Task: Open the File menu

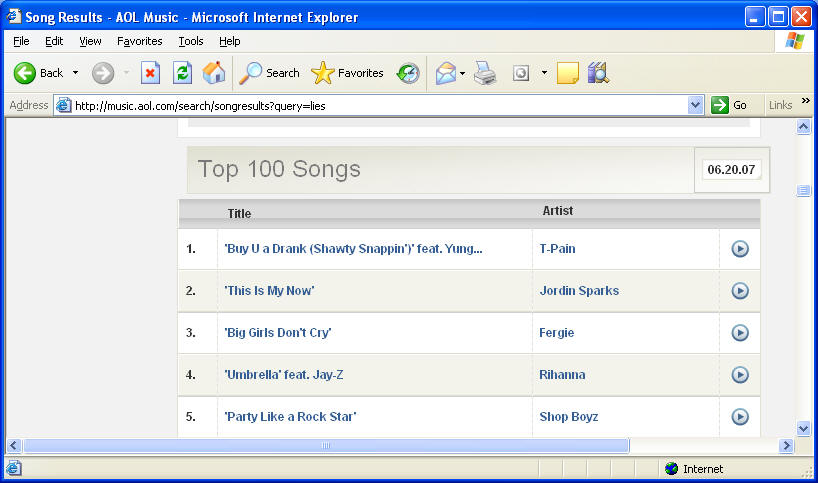Action: point(21,41)
